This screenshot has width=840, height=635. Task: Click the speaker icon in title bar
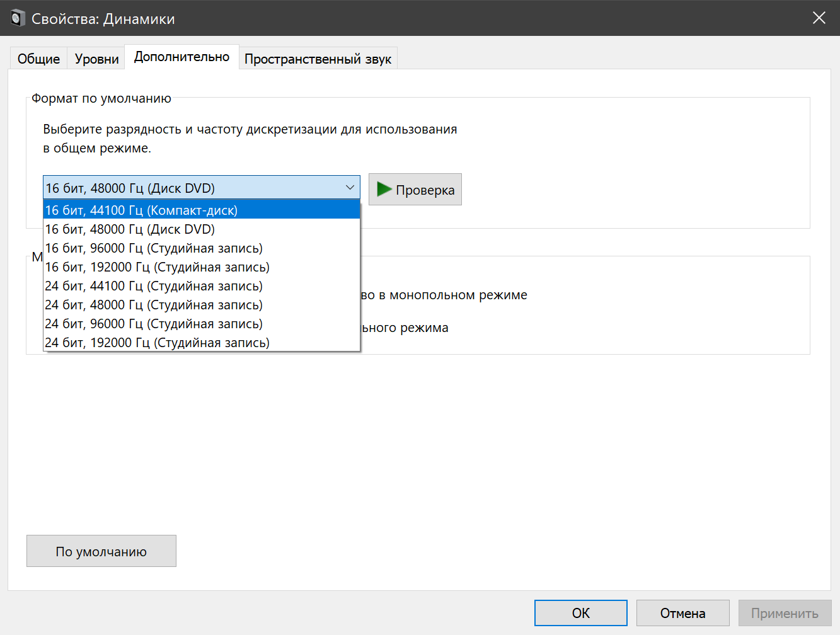pos(18,18)
